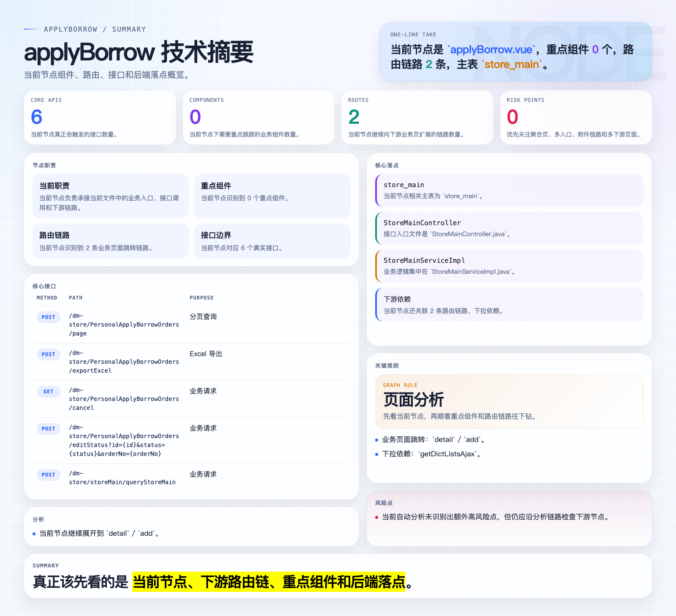Viewport: 676px width, 616px height.
Task: Click the 分页查询 purpose cell
Action: tap(203, 316)
